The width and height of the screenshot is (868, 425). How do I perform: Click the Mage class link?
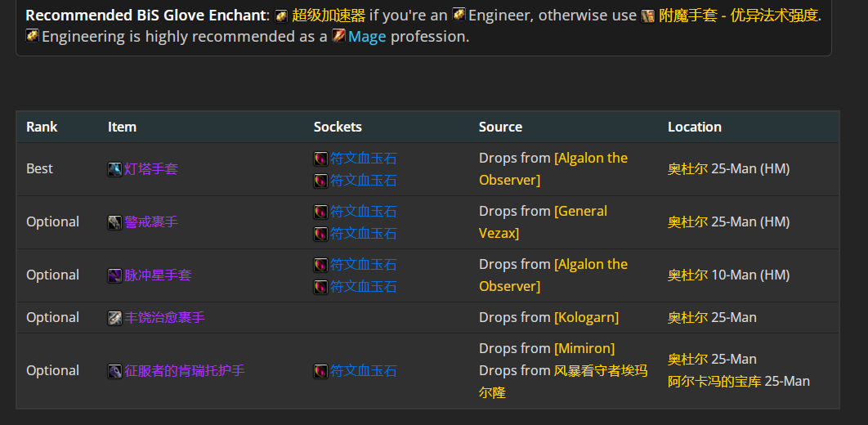pyautogui.click(x=367, y=37)
